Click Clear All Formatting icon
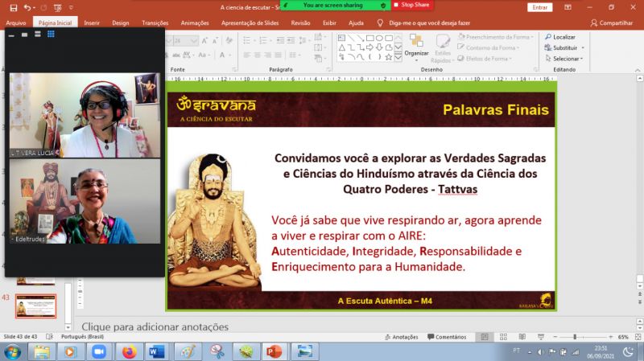Viewport: 644px width, 361px height. point(229,41)
